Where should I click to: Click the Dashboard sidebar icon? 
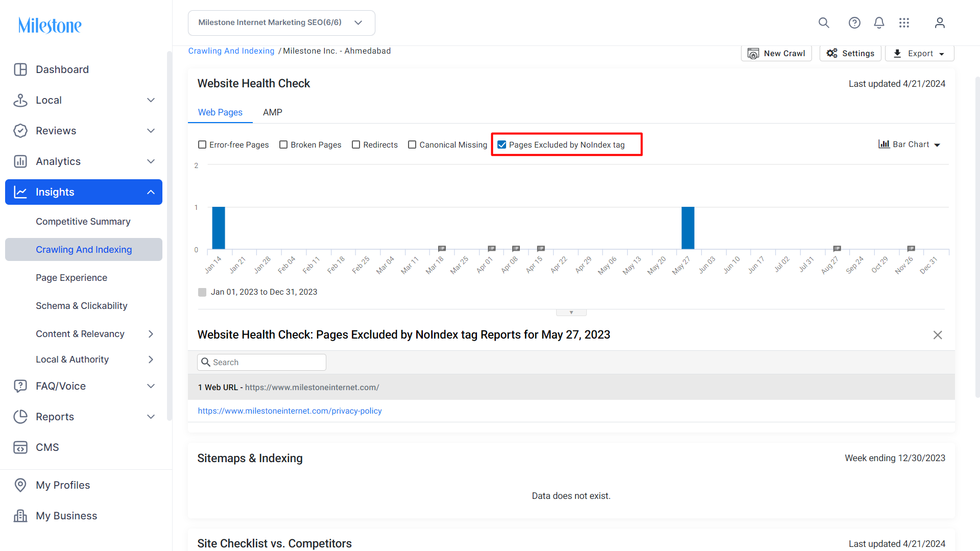pyautogui.click(x=20, y=69)
